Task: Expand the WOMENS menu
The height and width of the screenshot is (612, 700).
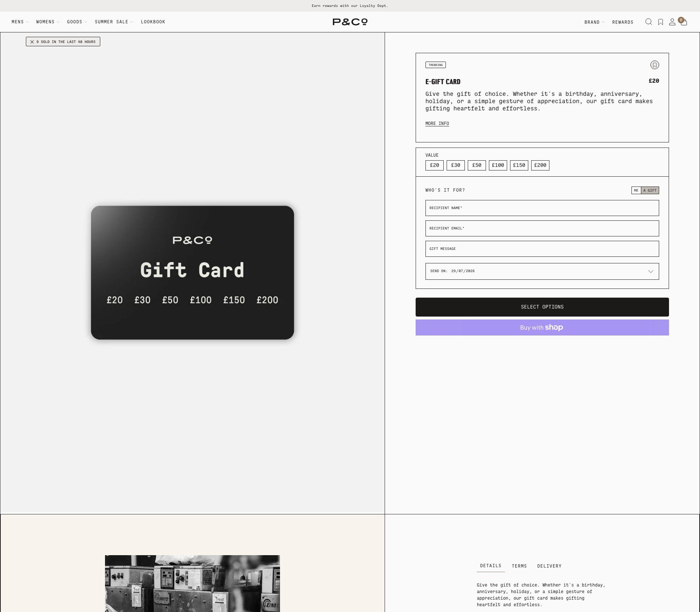Action: click(47, 22)
